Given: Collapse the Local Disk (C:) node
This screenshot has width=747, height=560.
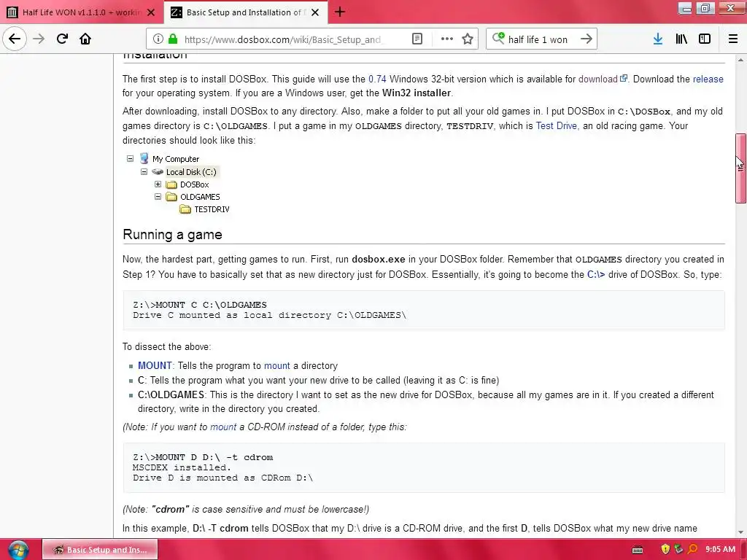Looking at the screenshot, I should [x=144, y=171].
